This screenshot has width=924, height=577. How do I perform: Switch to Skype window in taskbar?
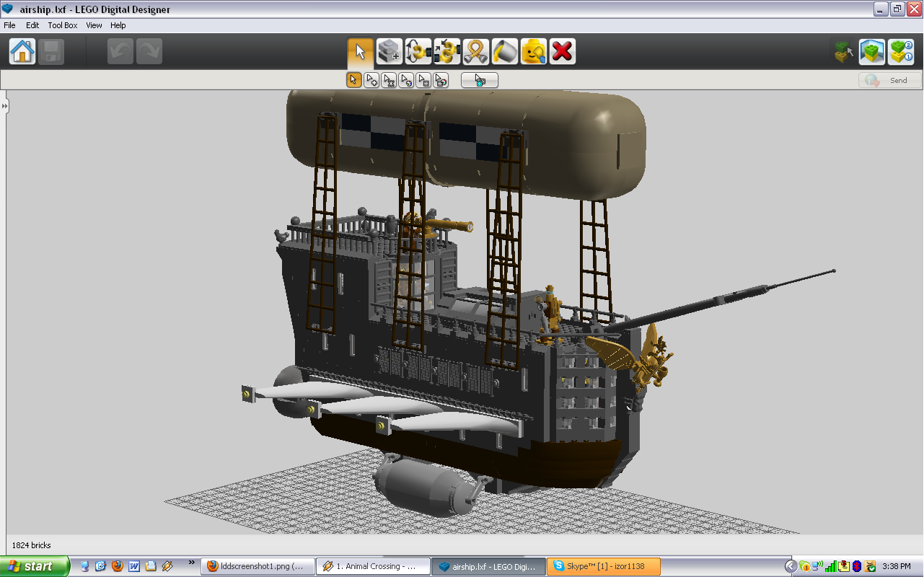click(603, 566)
